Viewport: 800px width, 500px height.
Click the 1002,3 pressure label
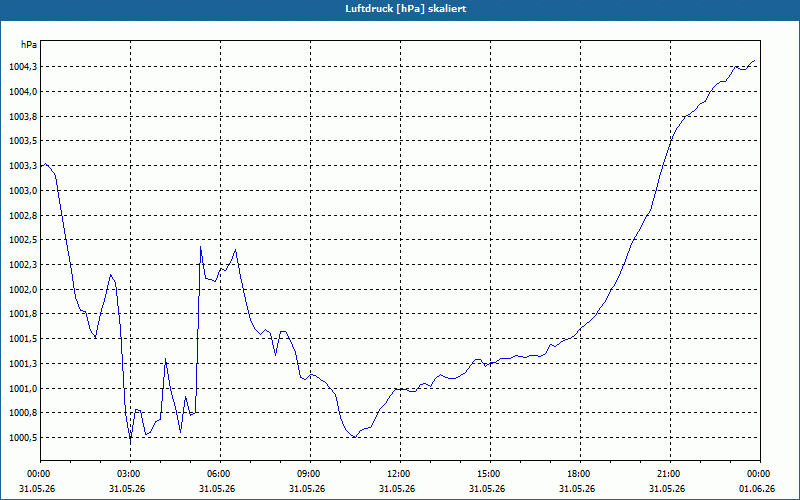pos(23,265)
